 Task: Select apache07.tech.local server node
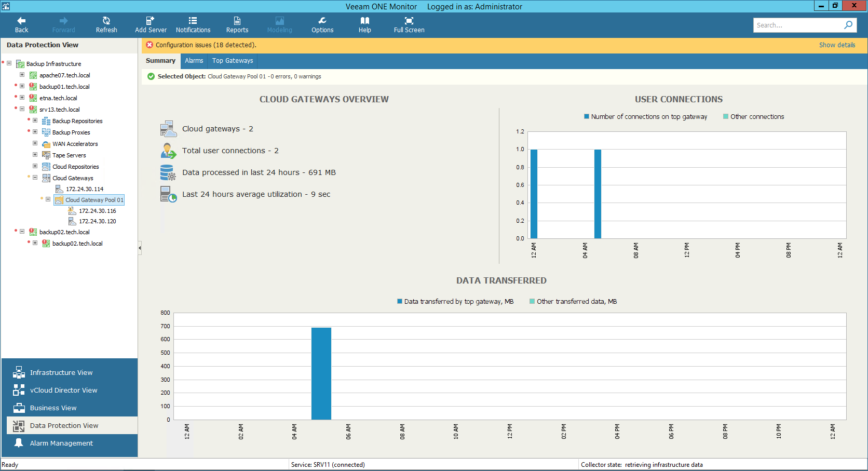[x=65, y=75]
